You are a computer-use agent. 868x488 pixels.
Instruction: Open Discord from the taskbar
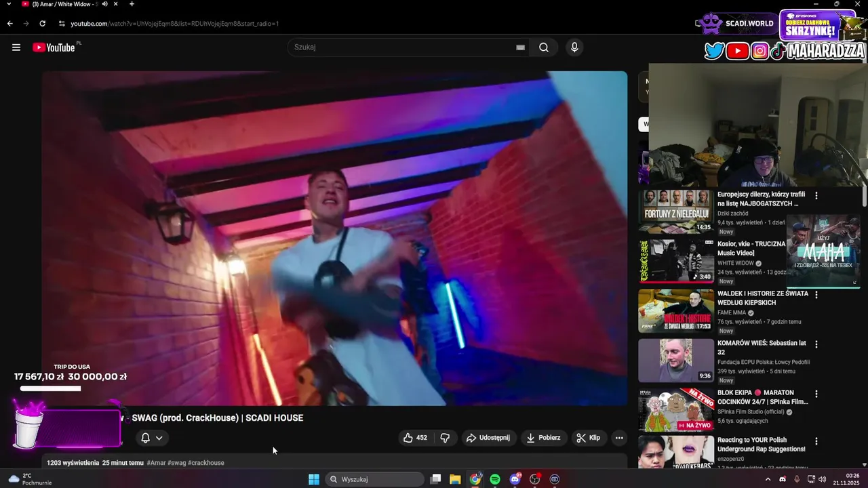coord(515,479)
